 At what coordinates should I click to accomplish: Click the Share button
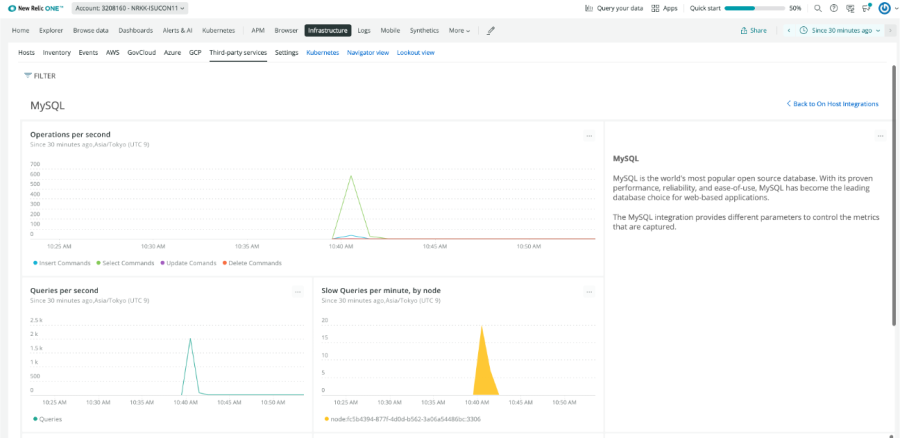click(x=754, y=30)
